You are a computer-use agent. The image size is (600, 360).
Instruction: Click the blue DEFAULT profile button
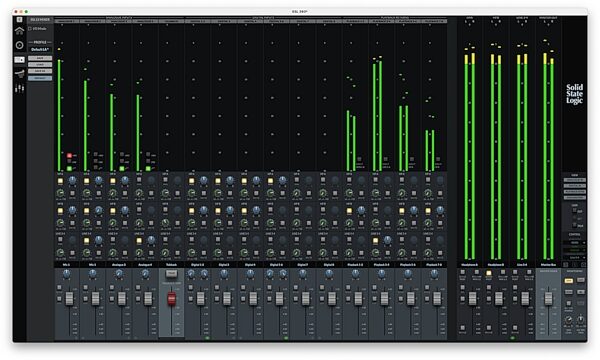pos(40,78)
